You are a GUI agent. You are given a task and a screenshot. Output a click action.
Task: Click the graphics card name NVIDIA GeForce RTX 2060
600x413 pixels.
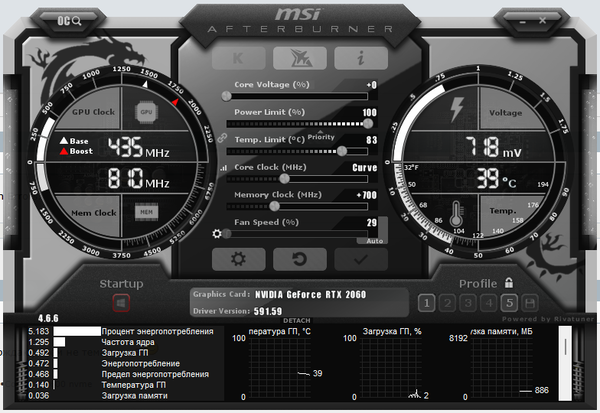[310, 294]
